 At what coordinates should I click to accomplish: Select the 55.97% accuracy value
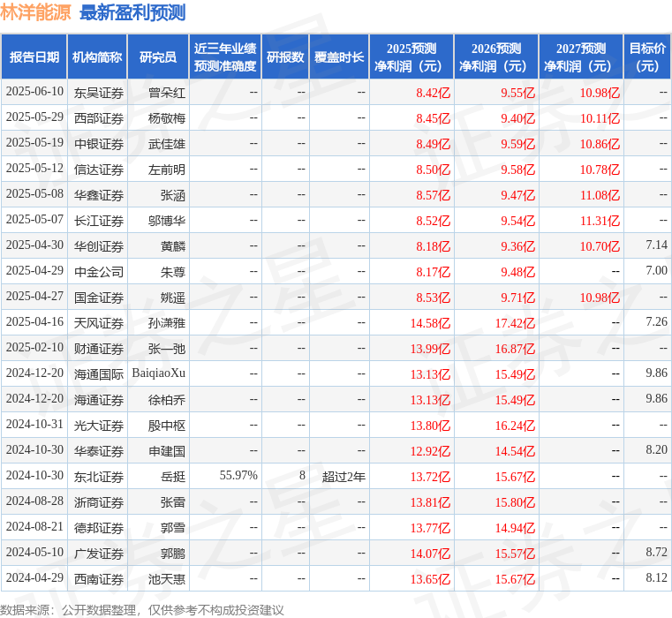tap(238, 476)
